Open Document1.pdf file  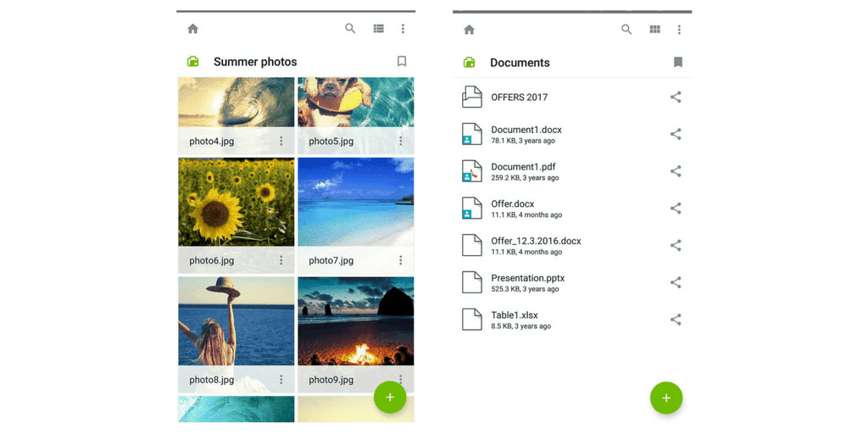click(572, 171)
